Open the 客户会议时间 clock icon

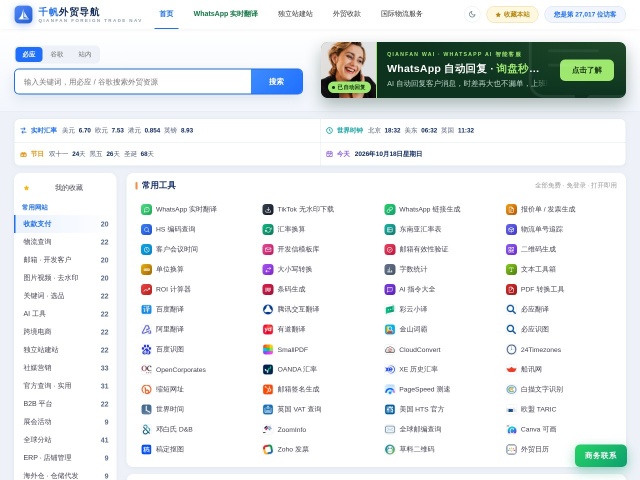point(146,249)
